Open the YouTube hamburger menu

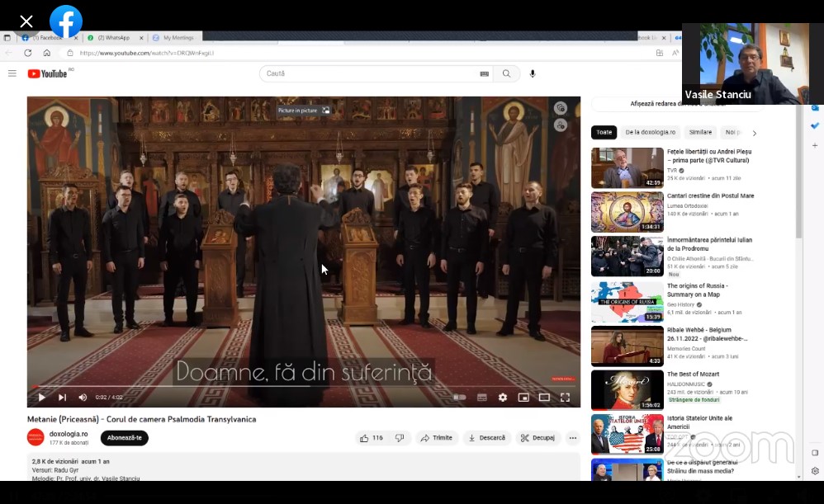pyautogui.click(x=12, y=73)
